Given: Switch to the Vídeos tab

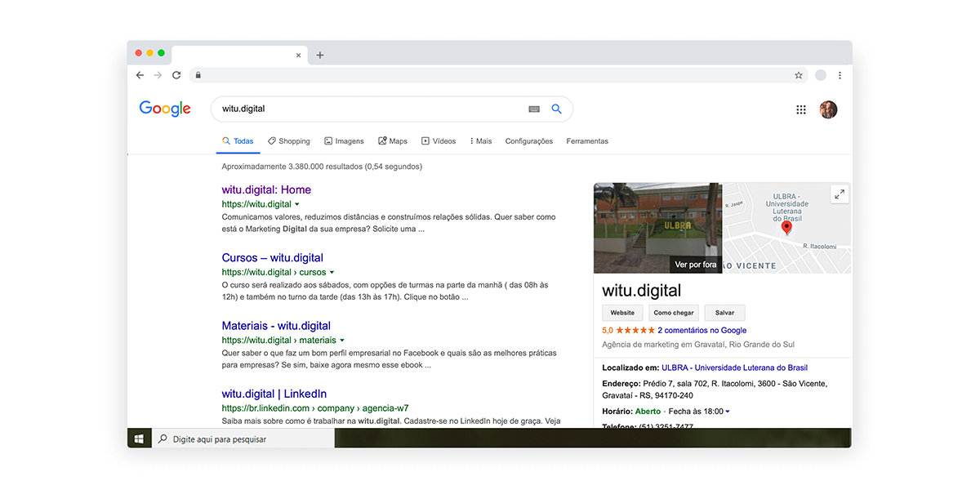Looking at the screenshot, I should [439, 141].
